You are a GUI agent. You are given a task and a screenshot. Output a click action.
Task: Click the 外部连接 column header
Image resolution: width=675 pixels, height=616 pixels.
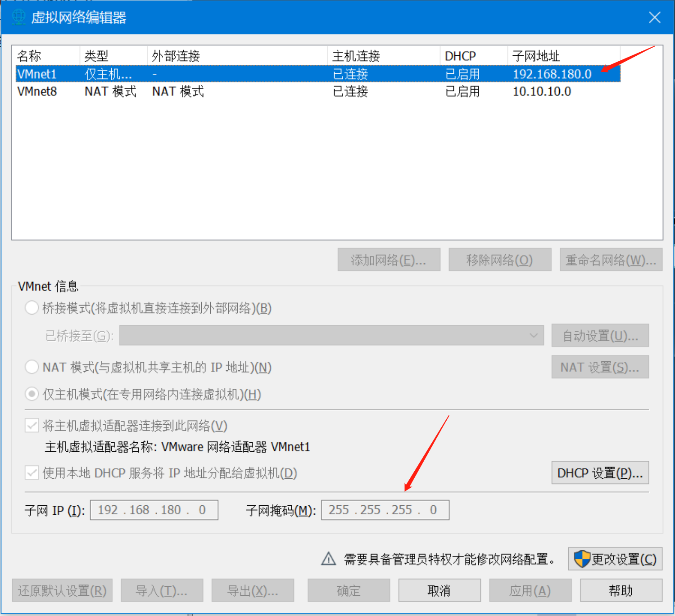pos(237,56)
